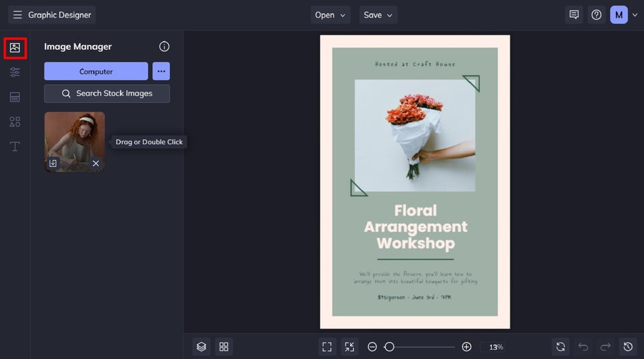The height and width of the screenshot is (359, 644).
Task: Select the uploaded woman photo thumbnail
Action: point(74,137)
